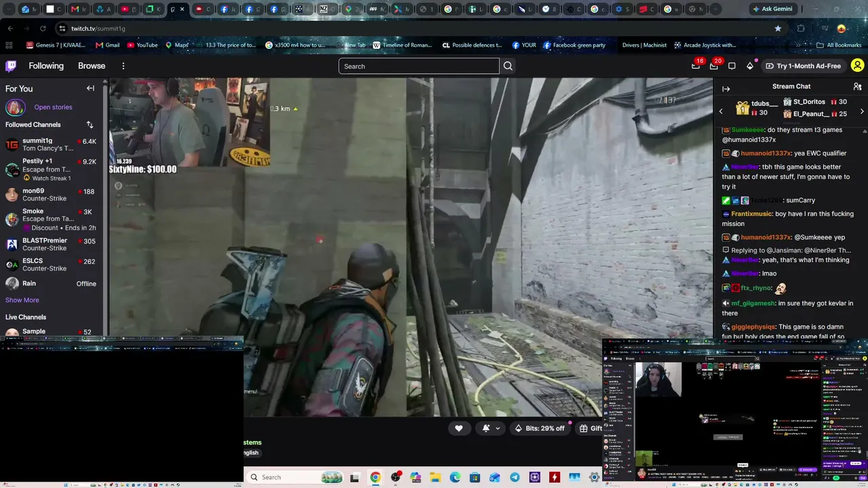Open Telegram from the taskbar
The width and height of the screenshot is (868, 488).
[x=515, y=477]
